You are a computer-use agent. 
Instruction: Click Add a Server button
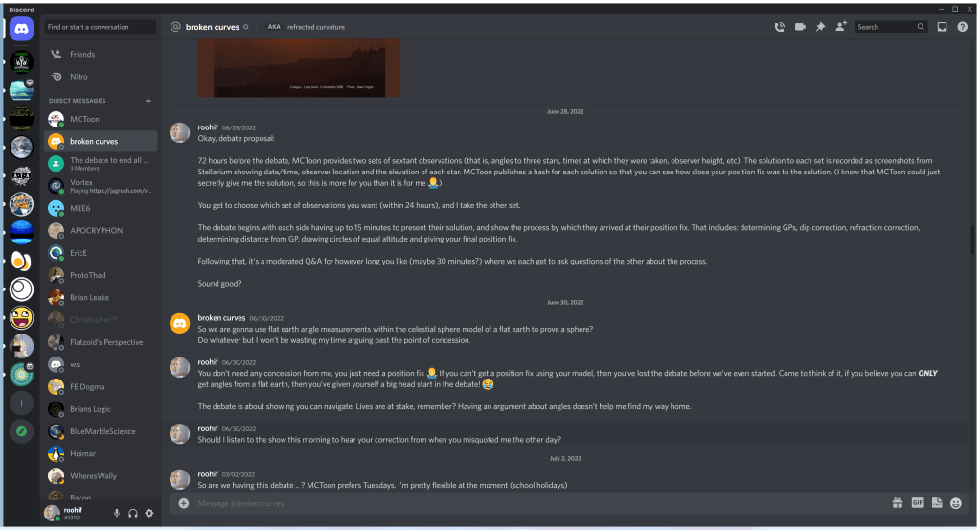click(x=21, y=404)
